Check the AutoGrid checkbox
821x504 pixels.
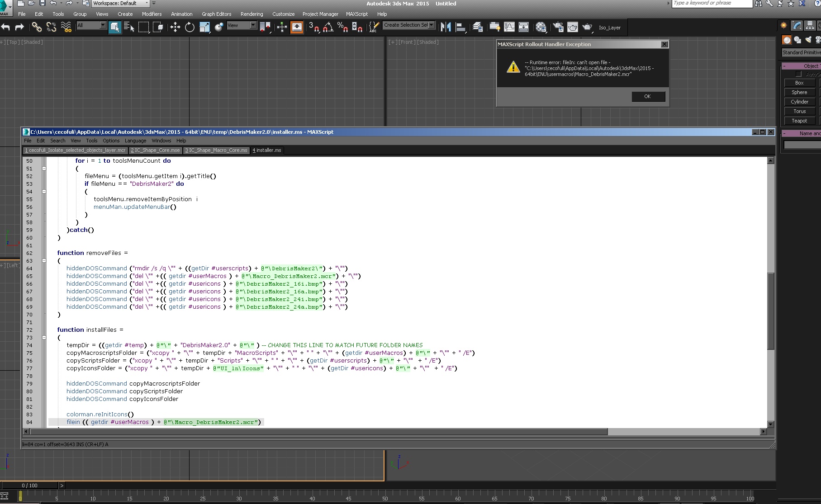pyautogui.click(x=798, y=74)
